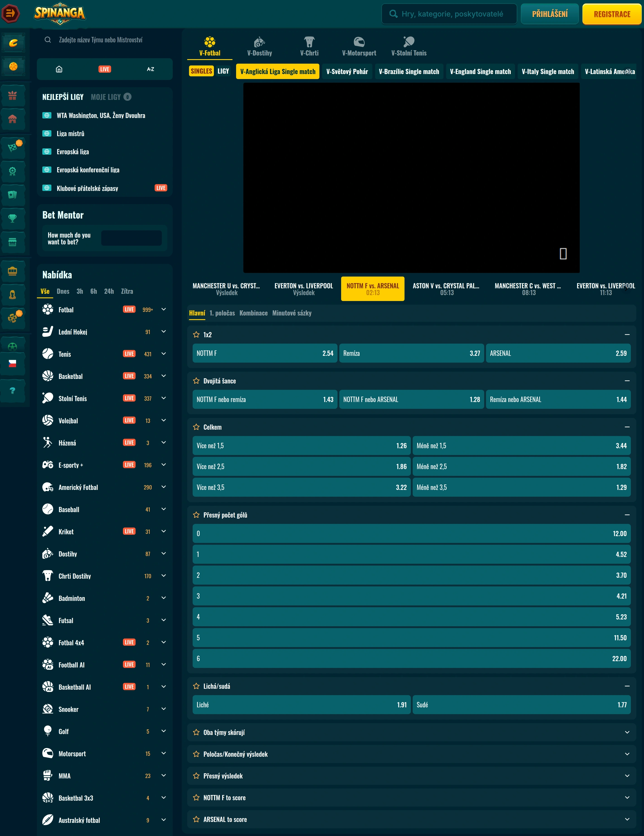644x836 pixels.
Task: Click the search magnifier in top search bar
Action: [393, 14]
